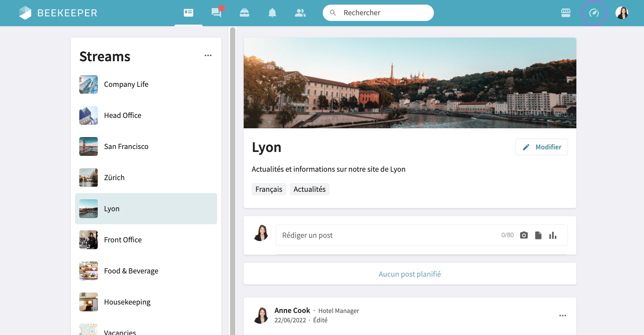
Task: Select the Actualités tag
Action: point(309,189)
